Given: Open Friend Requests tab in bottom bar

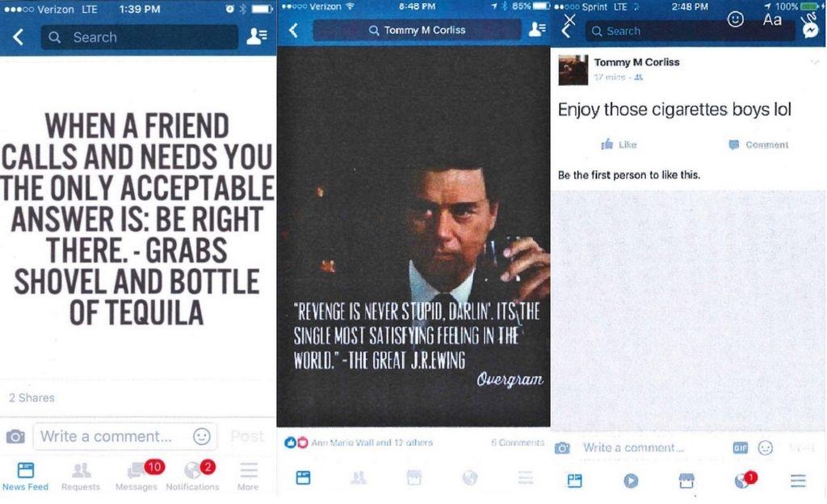Looking at the screenshot, I should point(81,476).
